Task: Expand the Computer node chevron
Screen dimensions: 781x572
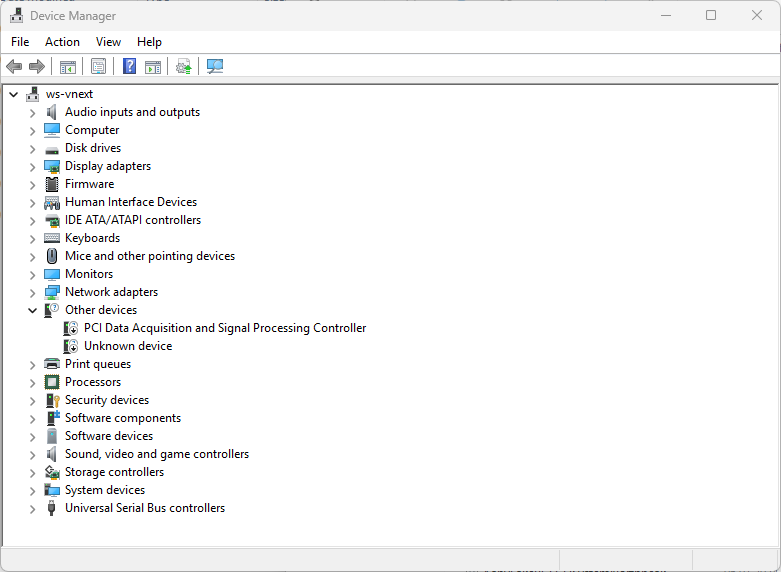Action: pos(32,131)
